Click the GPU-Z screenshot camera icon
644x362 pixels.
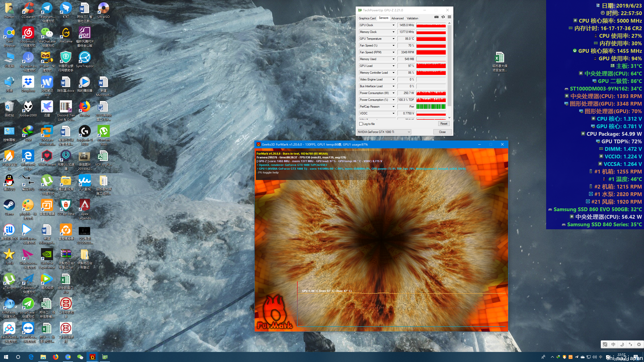click(x=436, y=17)
